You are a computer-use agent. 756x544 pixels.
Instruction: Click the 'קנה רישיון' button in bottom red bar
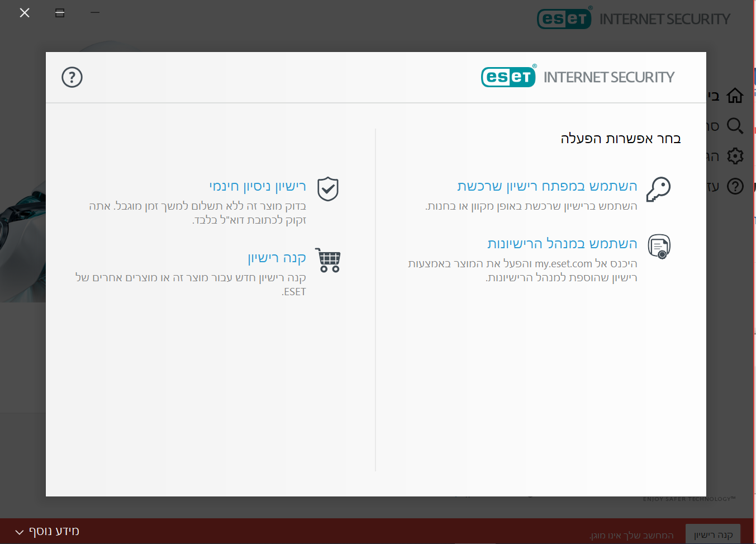point(713,534)
